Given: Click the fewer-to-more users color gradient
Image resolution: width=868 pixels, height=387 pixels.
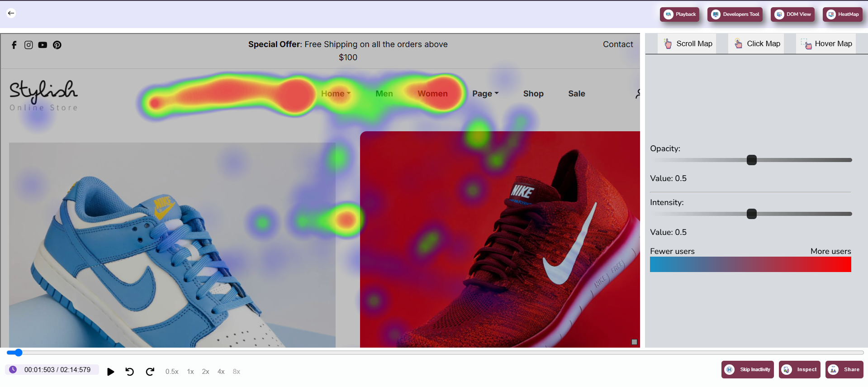Looking at the screenshot, I should click(x=750, y=264).
